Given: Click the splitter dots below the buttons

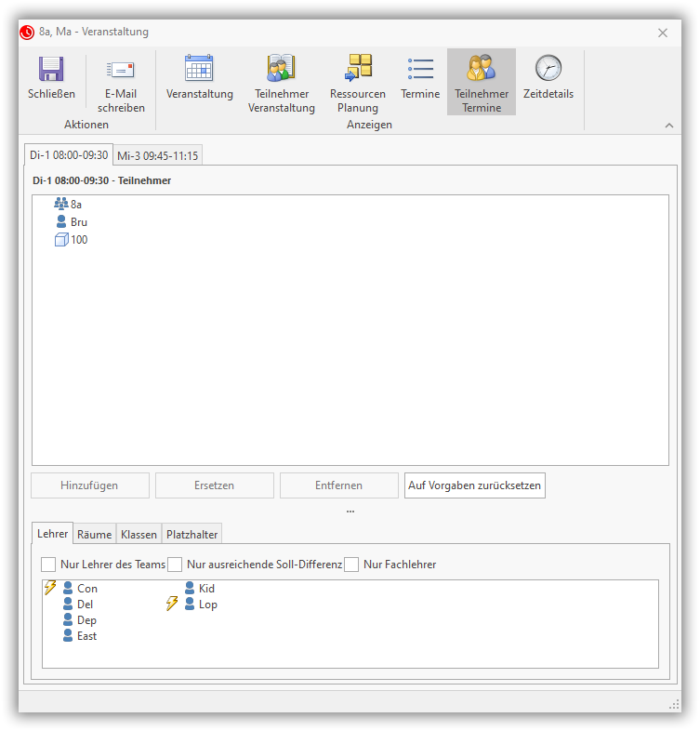Looking at the screenshot, I should click(x=350, y=511).
